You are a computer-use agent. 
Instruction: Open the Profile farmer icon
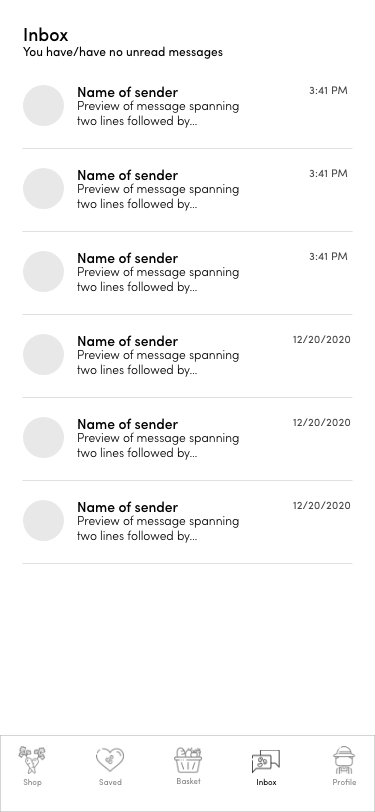pos(344,760)
